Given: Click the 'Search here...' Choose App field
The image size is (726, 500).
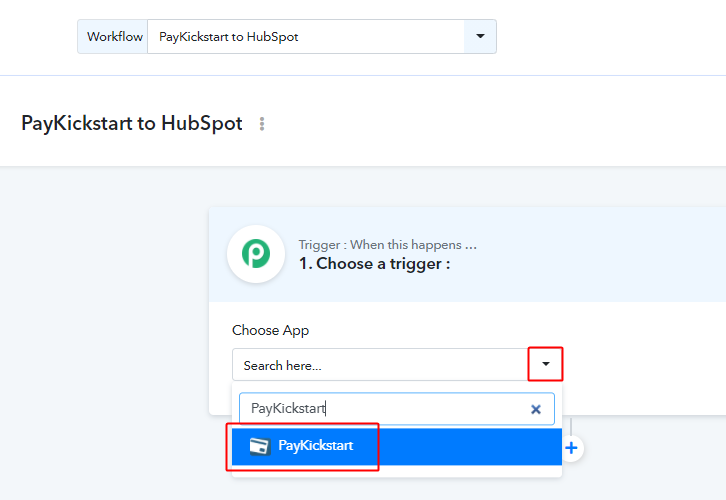Looking at the screenshot, I should coord(380,365).
